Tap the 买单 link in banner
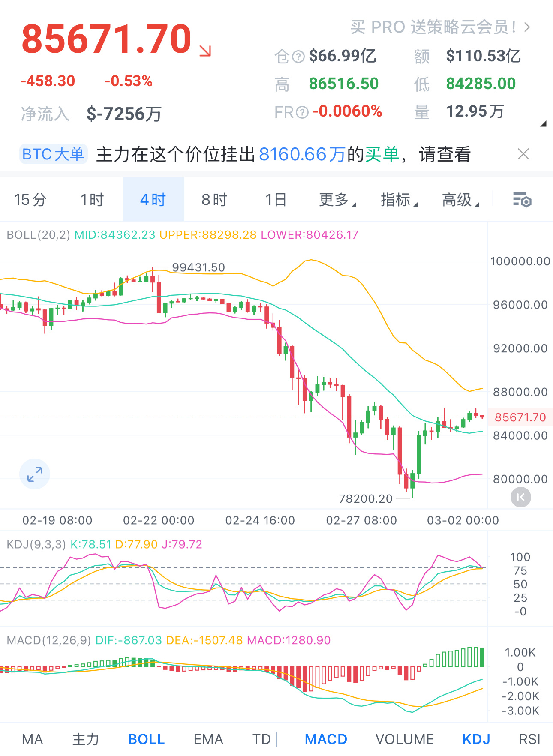The height and width of the screenshot is (756, 553). (382, 154)
